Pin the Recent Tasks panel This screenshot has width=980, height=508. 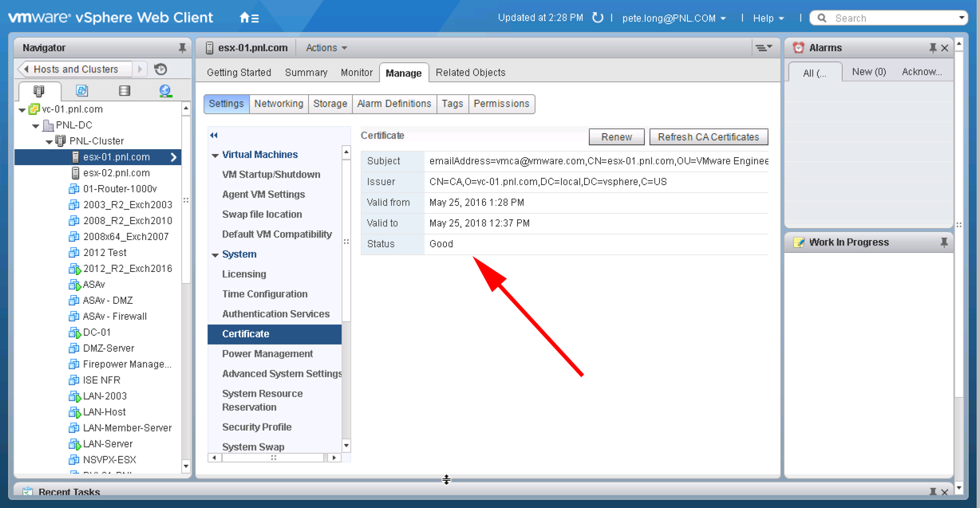coord(934,492)
